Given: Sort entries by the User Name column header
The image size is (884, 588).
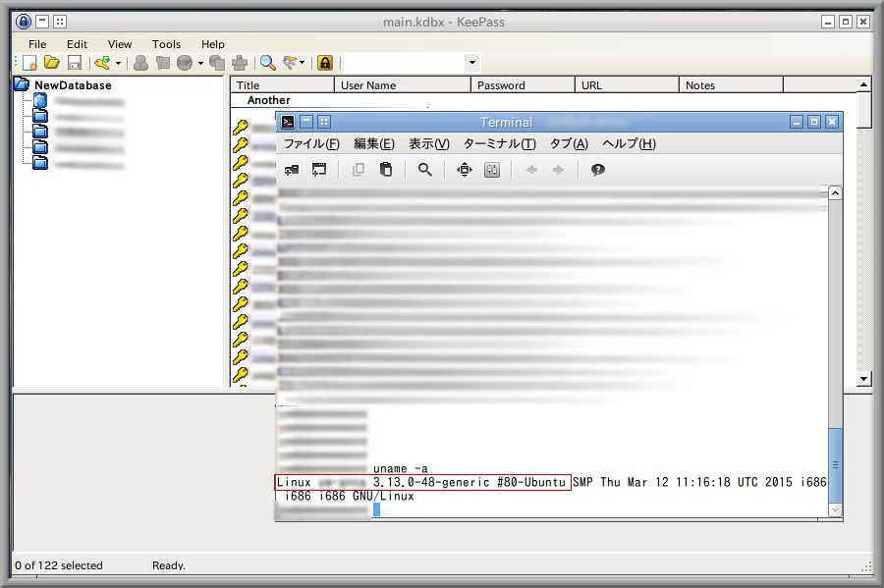Looking at the screenshot, I should coord(403,85).
